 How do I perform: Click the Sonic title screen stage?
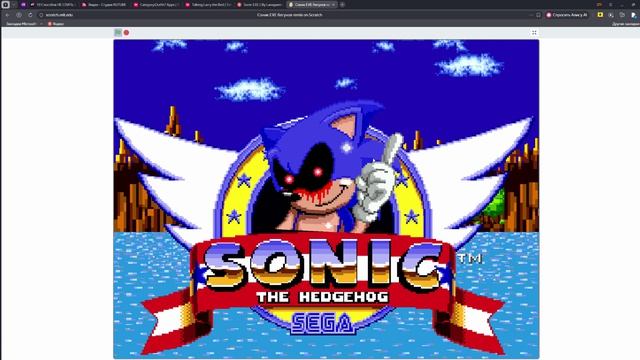(326, 199)
